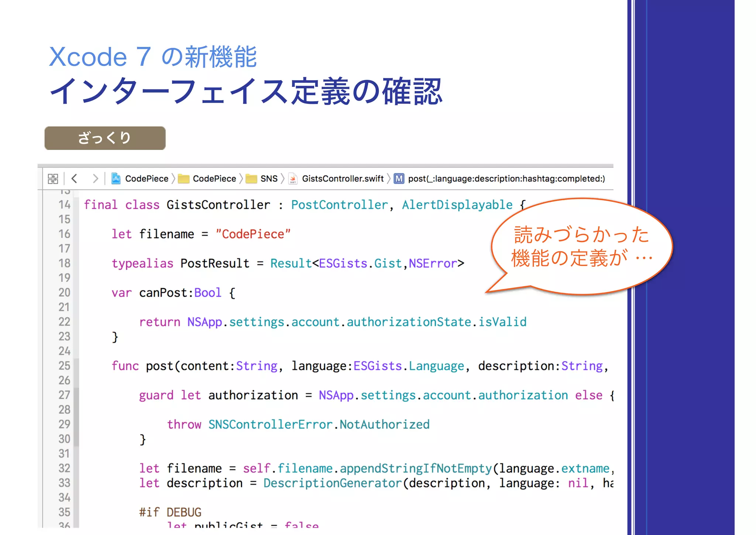Viewport: 756px width, 535px height.
Task: Click PostController in the class declaration
Action: coord(339,205)
